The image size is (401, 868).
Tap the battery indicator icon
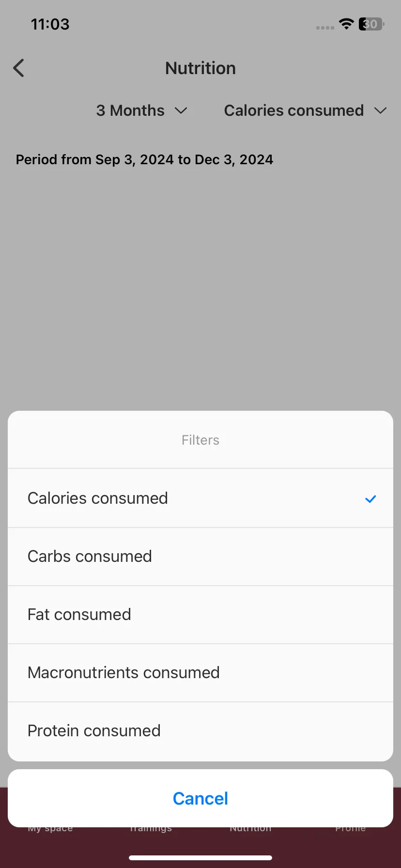[371, 24]
